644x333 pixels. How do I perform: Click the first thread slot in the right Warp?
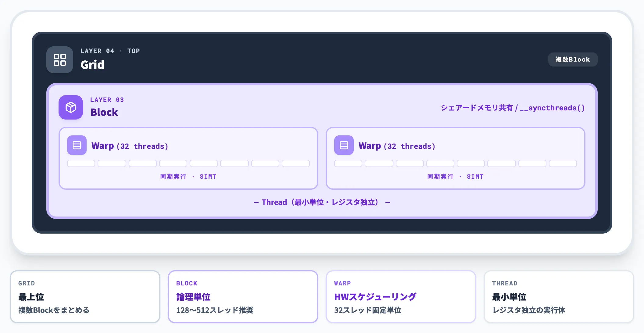(x=348, y=163)
